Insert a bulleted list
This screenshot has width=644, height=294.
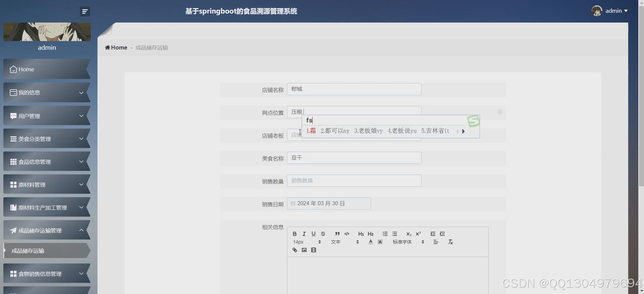click(395, 234)
